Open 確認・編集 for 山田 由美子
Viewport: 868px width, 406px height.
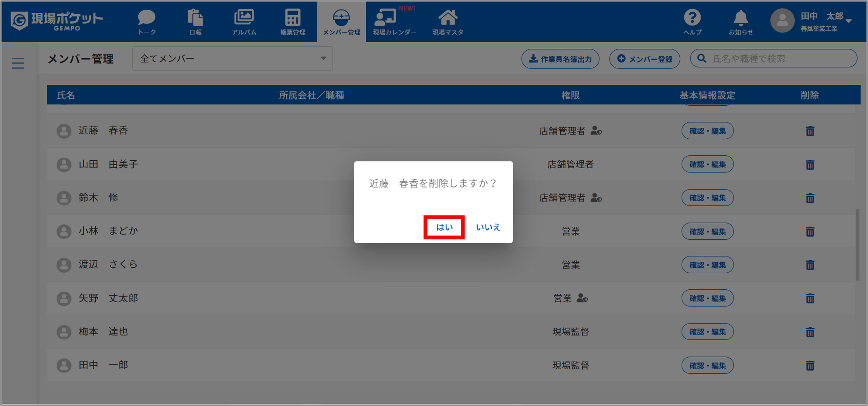[x=708, y=164]
